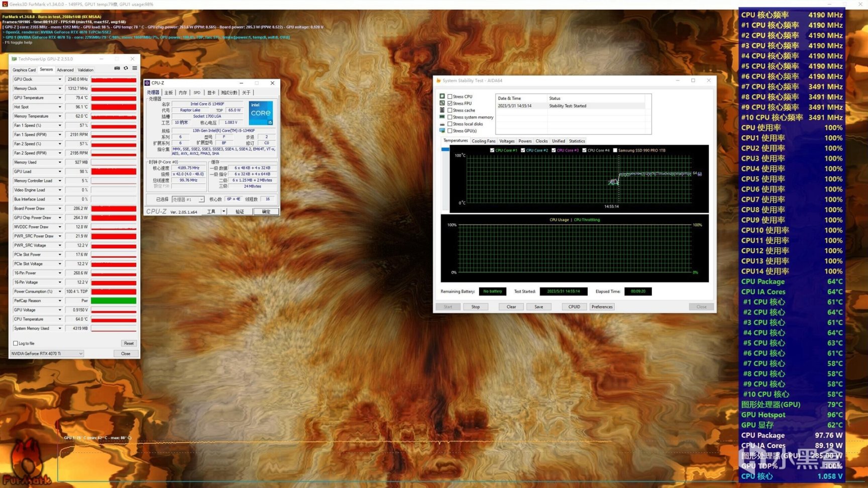This screenshot has width=868, height=488.
Task: Click the icon beside Stress FPU
Action: click(442, 103)
